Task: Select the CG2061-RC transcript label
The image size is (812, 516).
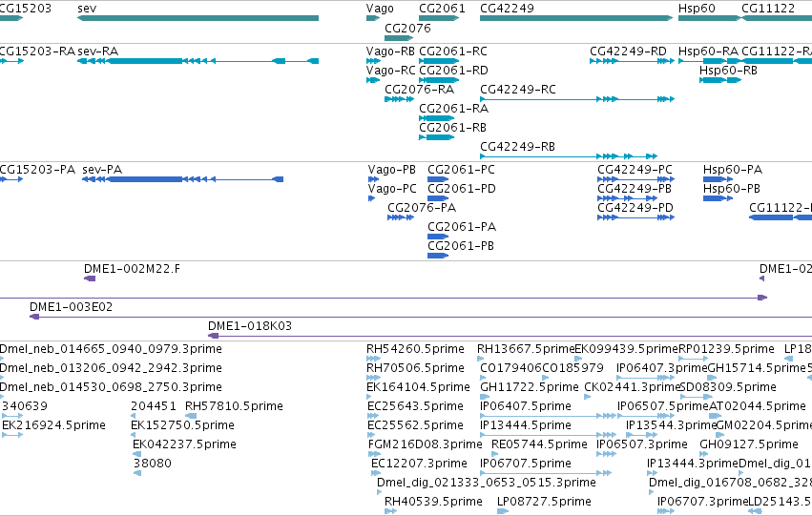Action: point(453,52)
